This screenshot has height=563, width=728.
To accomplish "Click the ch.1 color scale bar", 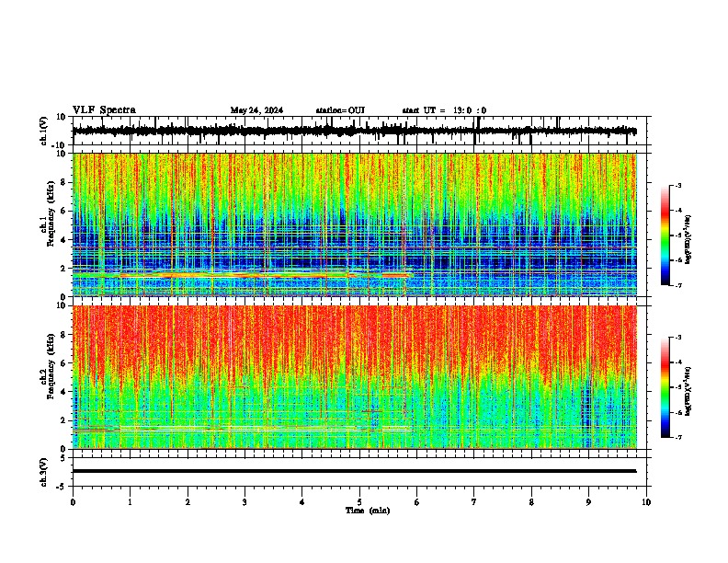I will [665, 236].
